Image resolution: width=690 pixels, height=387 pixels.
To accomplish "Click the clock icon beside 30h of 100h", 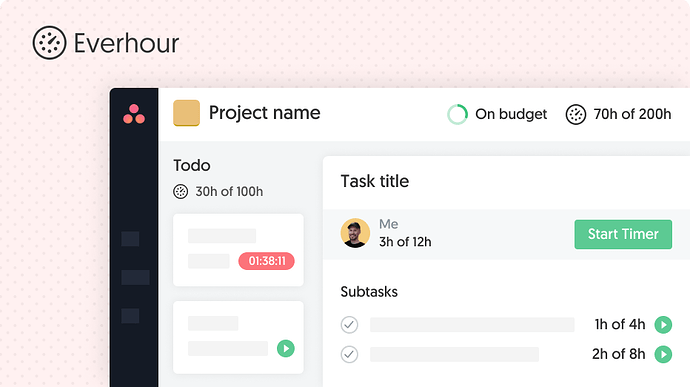I will 180,192.
